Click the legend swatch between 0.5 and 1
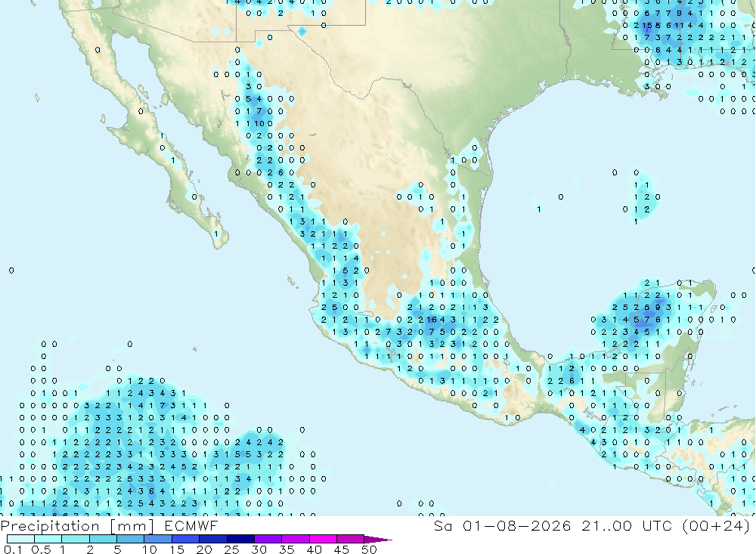 tap(48, 539)
